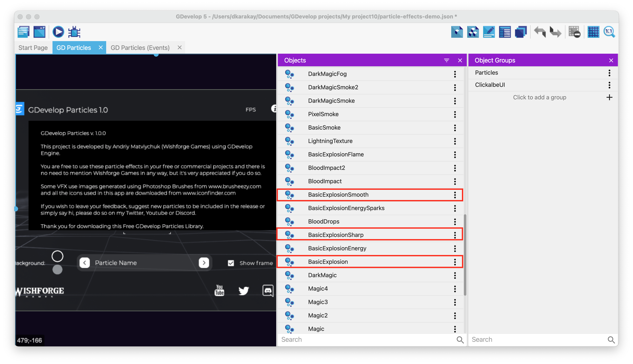Screen dimensions: 633x364
Task: Click the instances list toolbar icon
Action: coord(505,32)
